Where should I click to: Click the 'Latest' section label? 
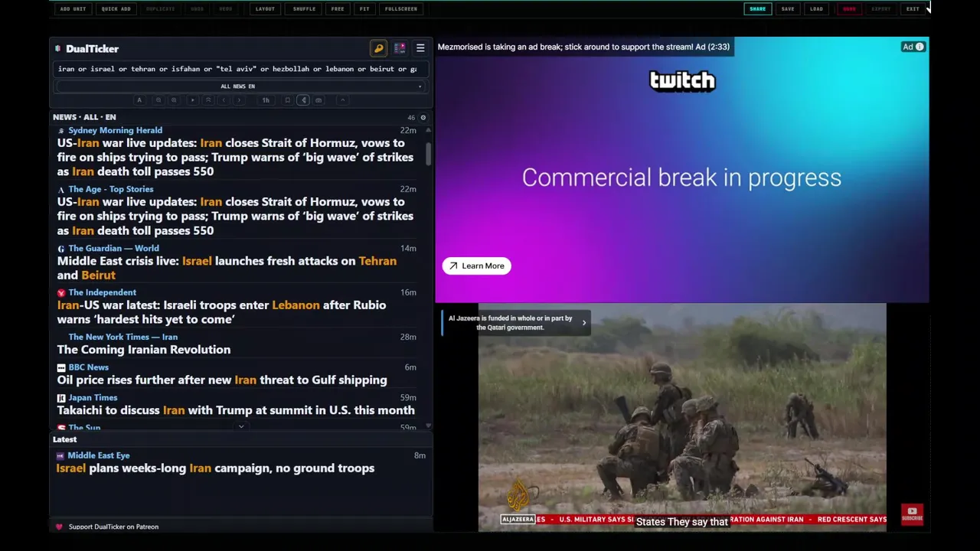(x=65, y=439)
